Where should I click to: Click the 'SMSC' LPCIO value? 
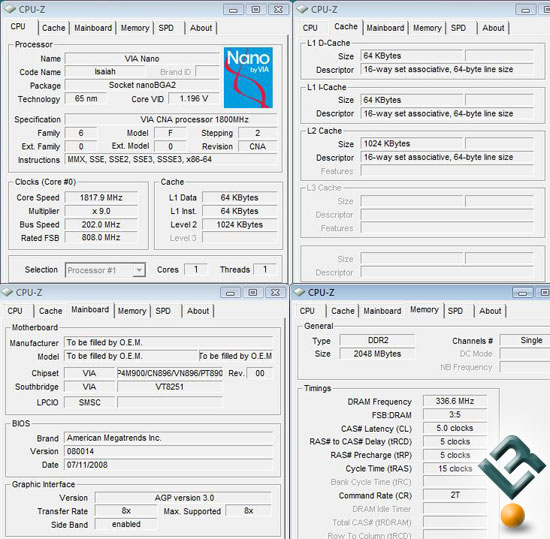90,402
